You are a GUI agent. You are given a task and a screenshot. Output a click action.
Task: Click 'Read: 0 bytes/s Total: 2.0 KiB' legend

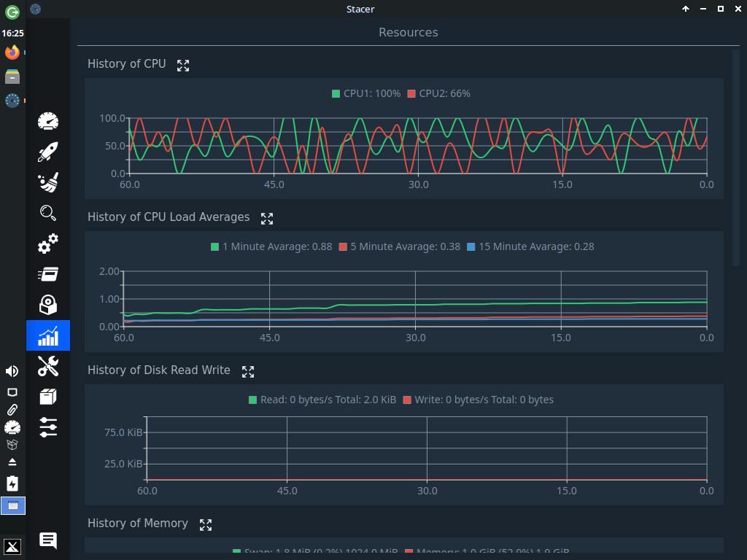(328, 400)
